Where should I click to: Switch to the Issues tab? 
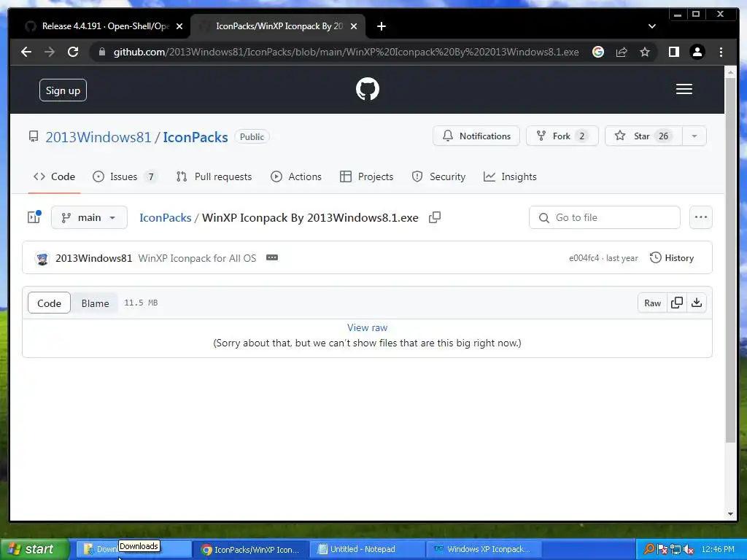tap(124, 176)
